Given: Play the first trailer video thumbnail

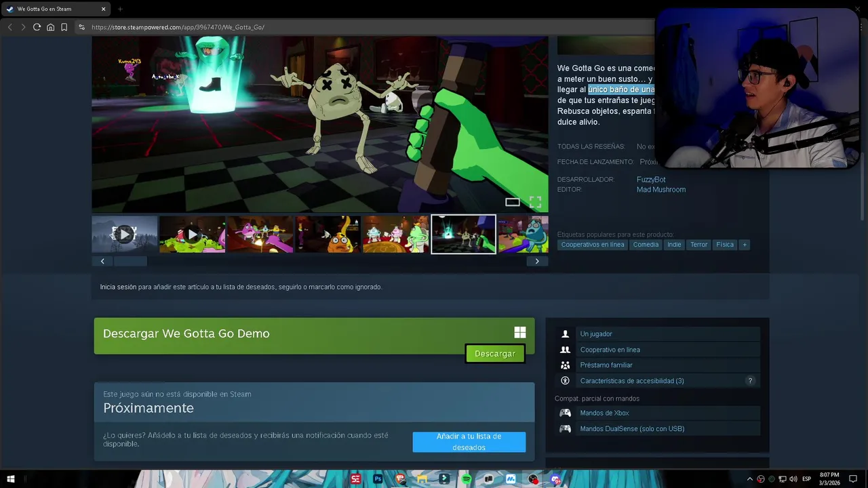Looking at the screenshot, I should coord(125,235).
